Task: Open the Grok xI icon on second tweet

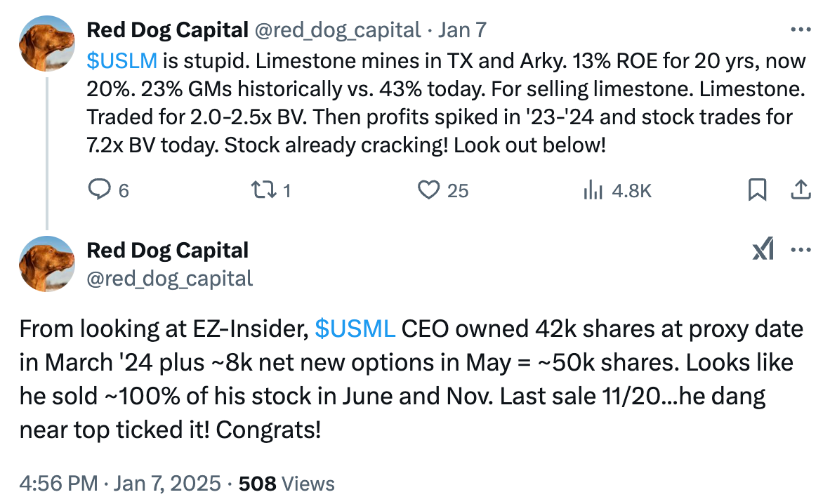Action: [x=763, y=248]
